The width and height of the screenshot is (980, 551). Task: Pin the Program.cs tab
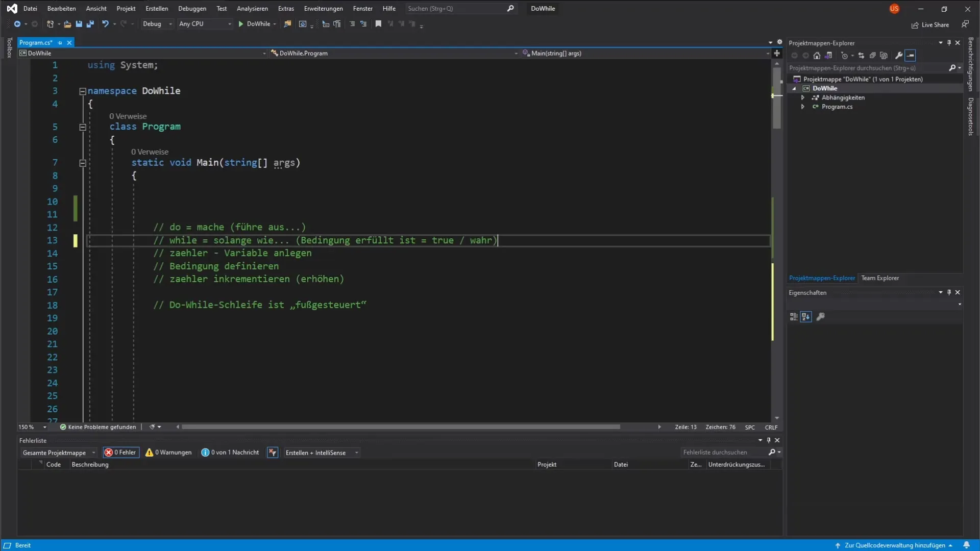(60, 43)
